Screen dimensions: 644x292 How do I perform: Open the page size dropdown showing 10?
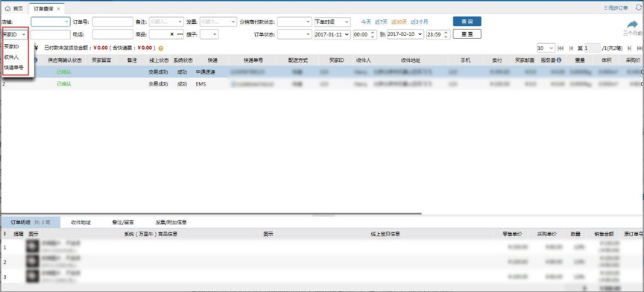coord(546,48)
